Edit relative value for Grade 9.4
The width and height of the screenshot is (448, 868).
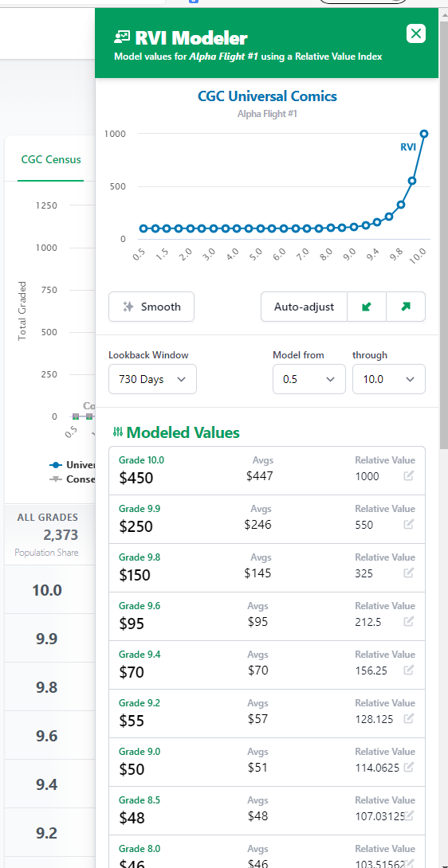point(409,670)
